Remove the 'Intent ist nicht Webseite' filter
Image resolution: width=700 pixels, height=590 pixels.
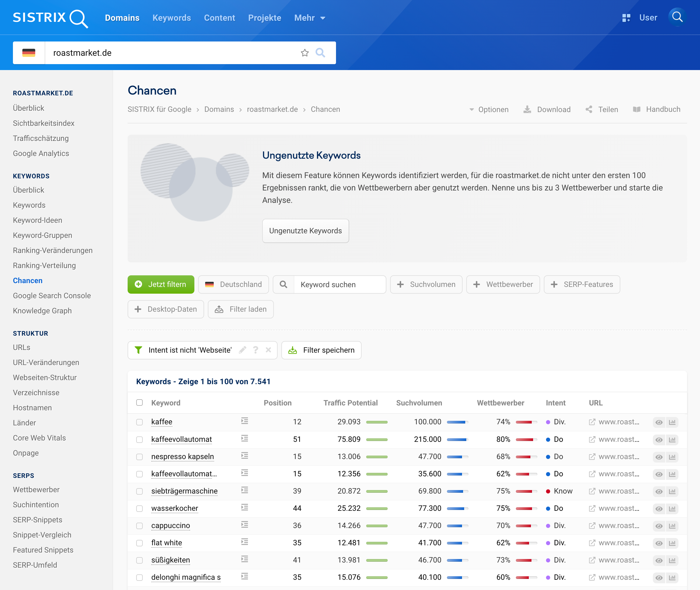pos(268,350)
